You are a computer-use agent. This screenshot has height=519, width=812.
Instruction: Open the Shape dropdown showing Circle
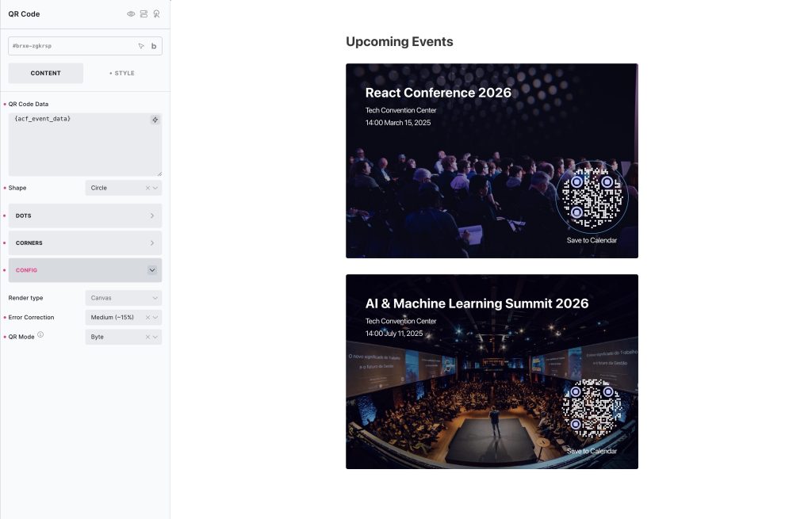coord(117,188)
